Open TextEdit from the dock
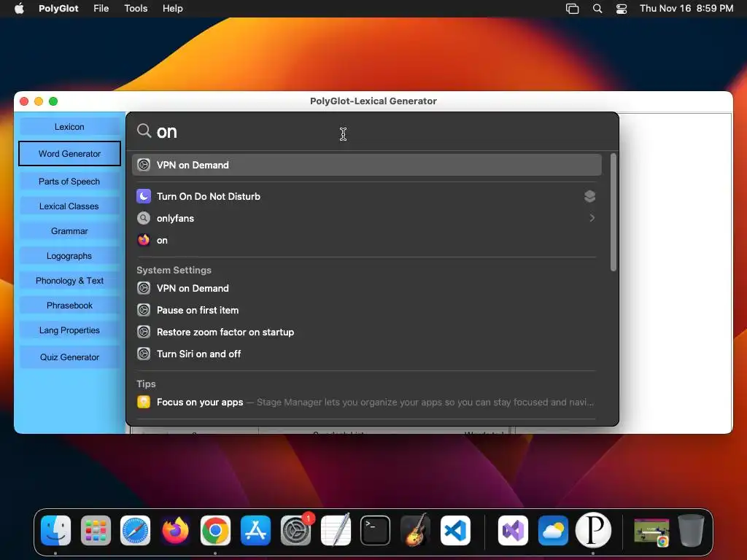The width and height of the screenshot is (747, 560). pos(336,530)
